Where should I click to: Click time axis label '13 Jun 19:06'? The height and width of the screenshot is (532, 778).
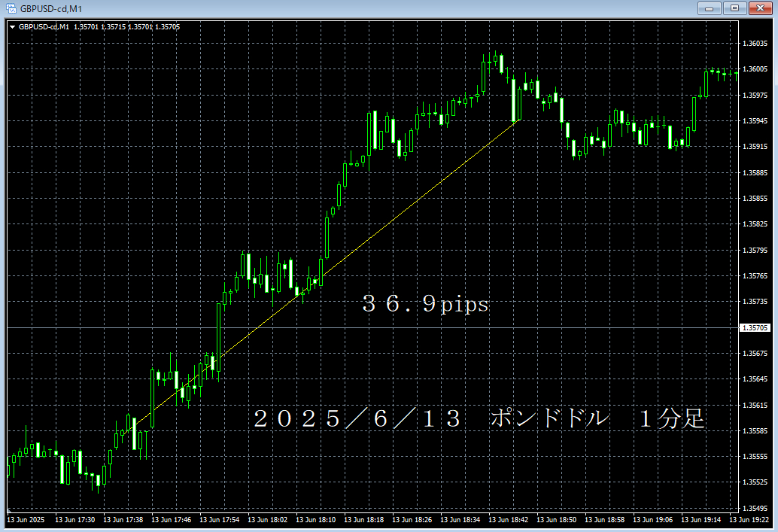(652, 520)
